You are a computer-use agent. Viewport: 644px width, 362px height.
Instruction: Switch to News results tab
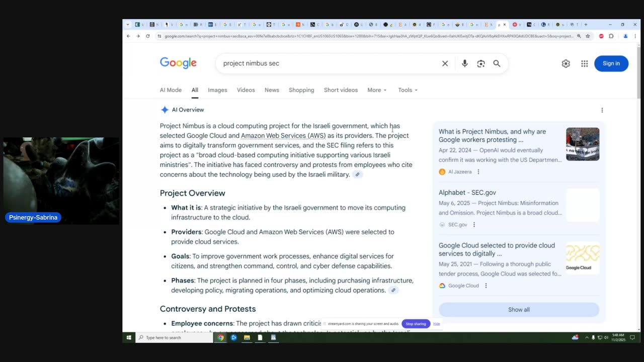tap(272, 90)
